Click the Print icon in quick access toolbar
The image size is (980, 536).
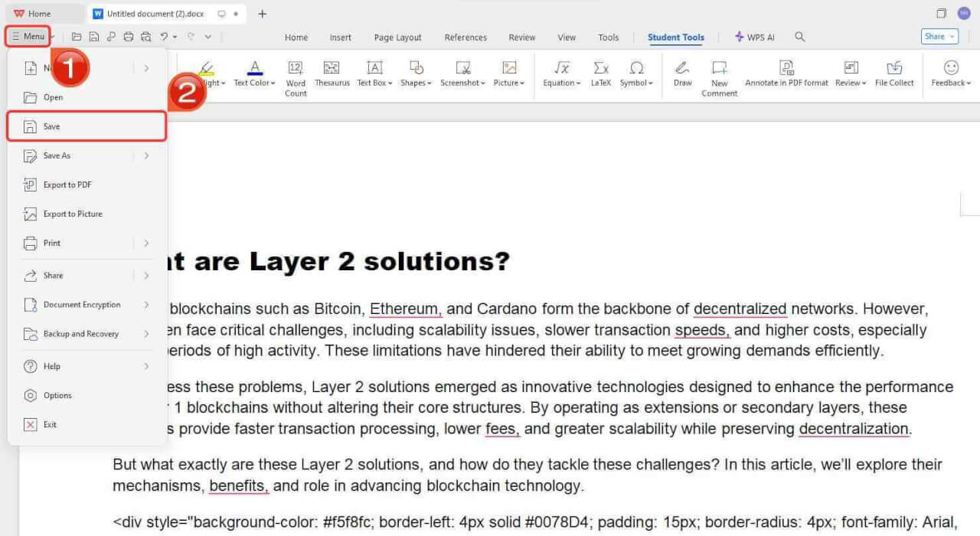coord(129,36)
